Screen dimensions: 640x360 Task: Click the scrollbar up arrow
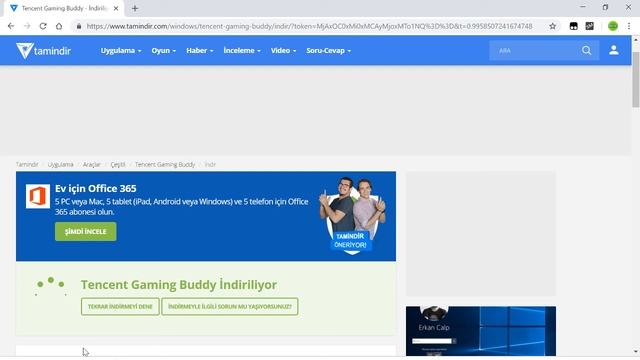pyautogui.click(x=636, y=40)
